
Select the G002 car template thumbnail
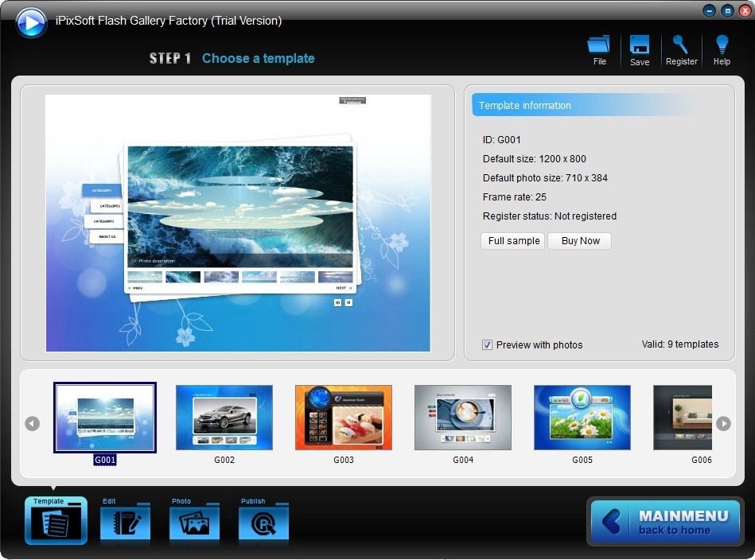coord(224,417)
